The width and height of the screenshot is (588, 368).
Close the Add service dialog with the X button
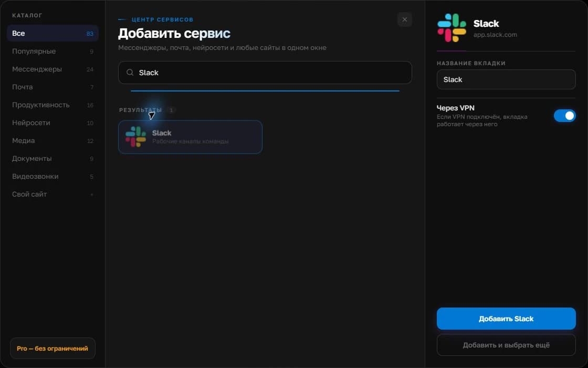405,19
